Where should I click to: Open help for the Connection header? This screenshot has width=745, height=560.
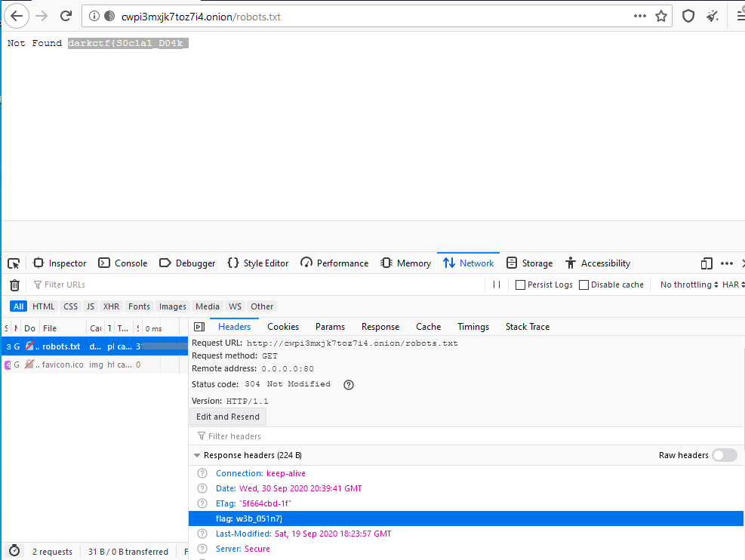point(202,473)
